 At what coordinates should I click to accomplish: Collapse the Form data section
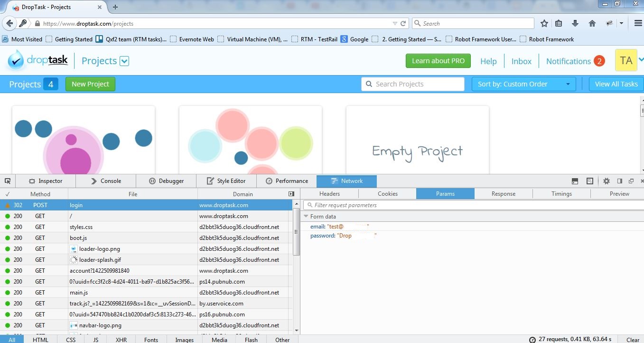pyautogui.click(x=306, y=216)
